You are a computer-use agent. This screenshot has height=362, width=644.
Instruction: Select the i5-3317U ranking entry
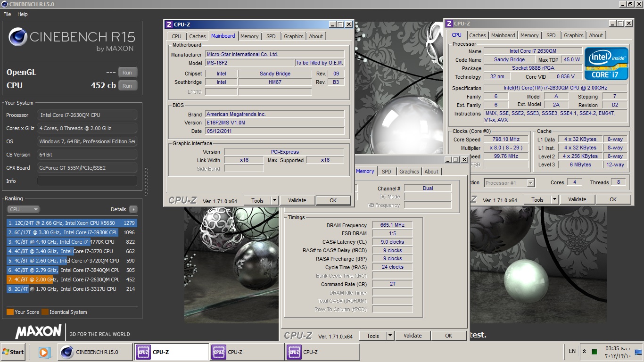72,289
